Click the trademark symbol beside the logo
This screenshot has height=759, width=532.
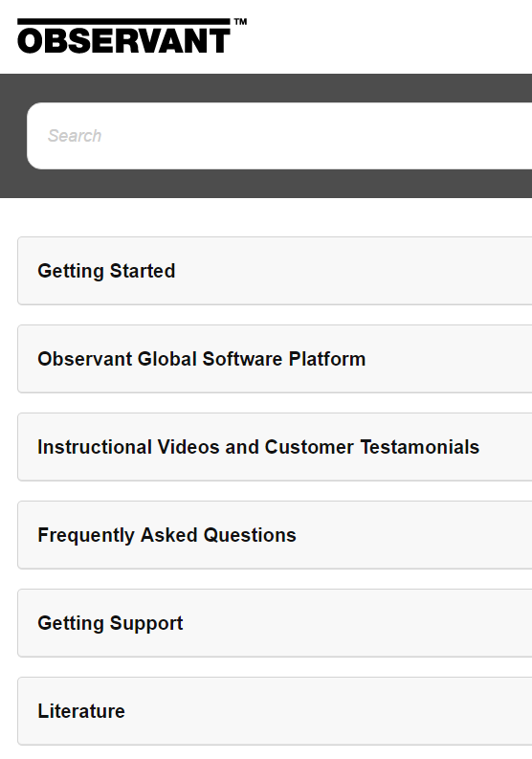tap(240, 22)
